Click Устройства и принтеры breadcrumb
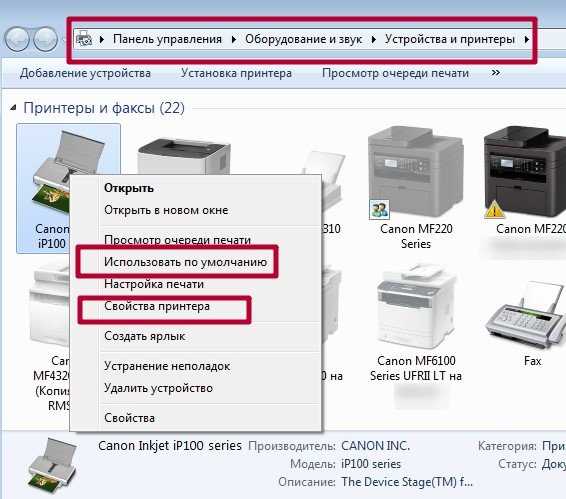The height and width of the screenshot is (499, 566). click(449, 39)
